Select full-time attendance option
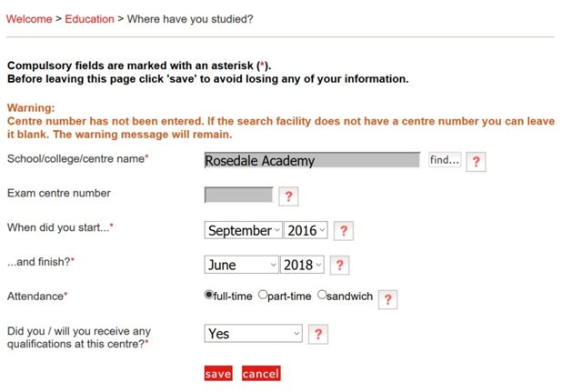Image resolution: width=582 pixels, height=392 pixels. (208, 295)
